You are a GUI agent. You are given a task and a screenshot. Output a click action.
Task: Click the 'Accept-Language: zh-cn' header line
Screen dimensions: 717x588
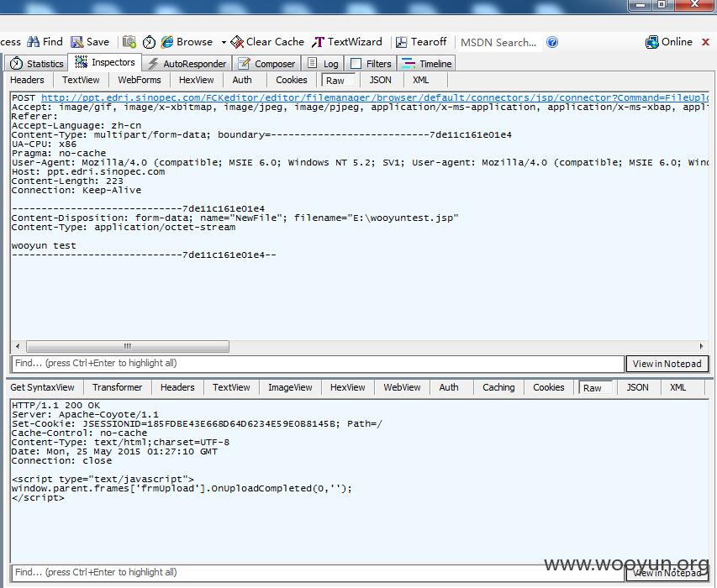pyautogui.click(x=76, y=126)
